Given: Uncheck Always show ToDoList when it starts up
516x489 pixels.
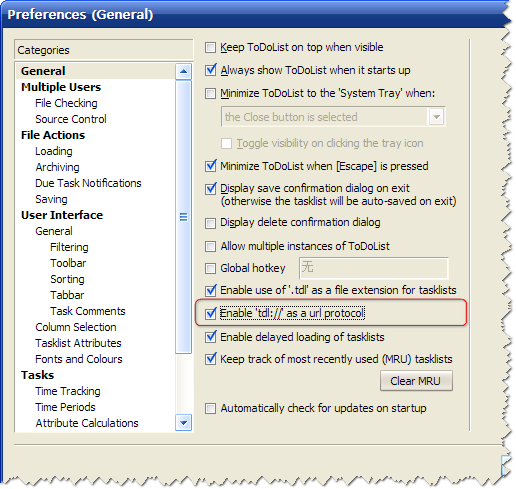Looking at the screenshot, I should point(210,70).
